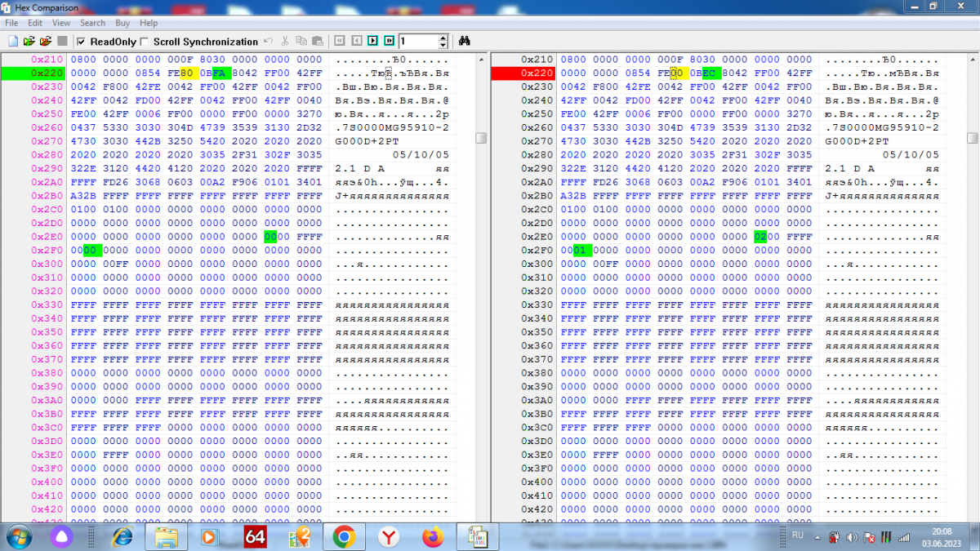980x551 pixels.
Task: Open Firefox from the taskbar
Action: [432, 537]
